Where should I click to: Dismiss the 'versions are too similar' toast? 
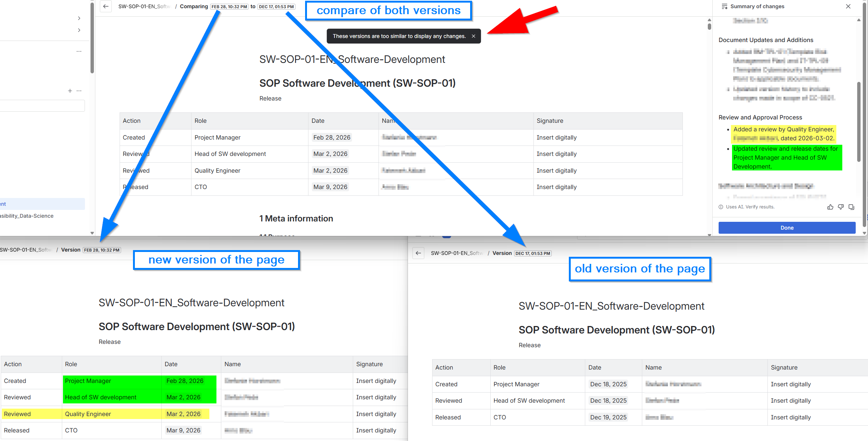473,36
